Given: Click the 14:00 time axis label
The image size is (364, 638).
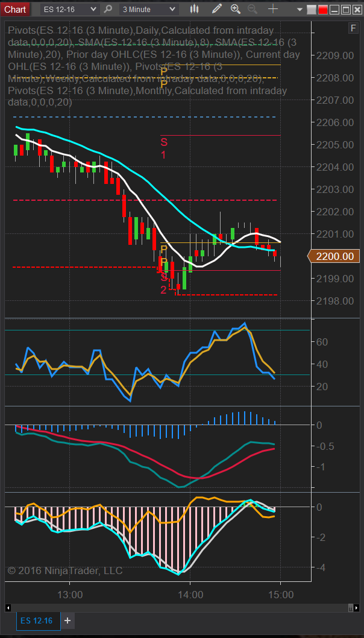Looking at the screenshot, I should [x=191, y=595].
